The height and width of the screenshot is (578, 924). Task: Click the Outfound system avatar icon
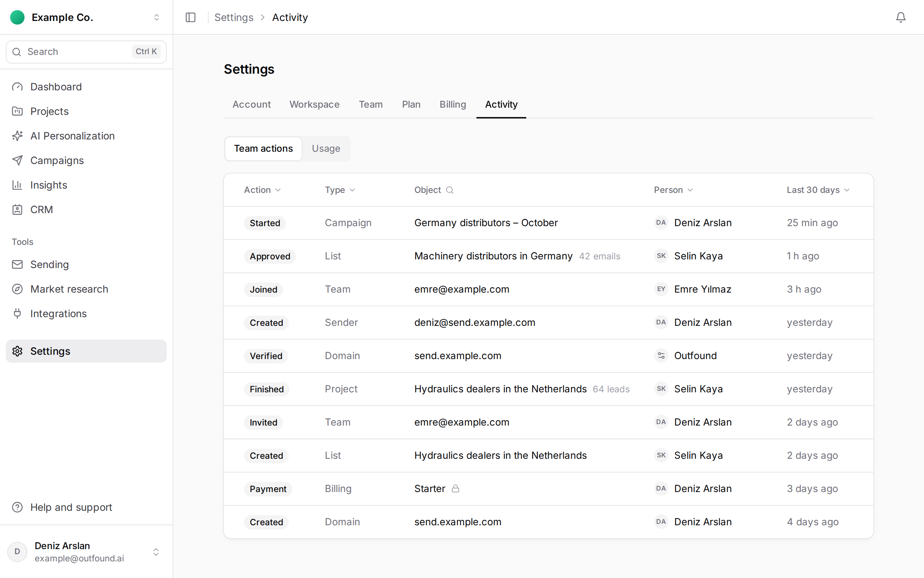661,355
